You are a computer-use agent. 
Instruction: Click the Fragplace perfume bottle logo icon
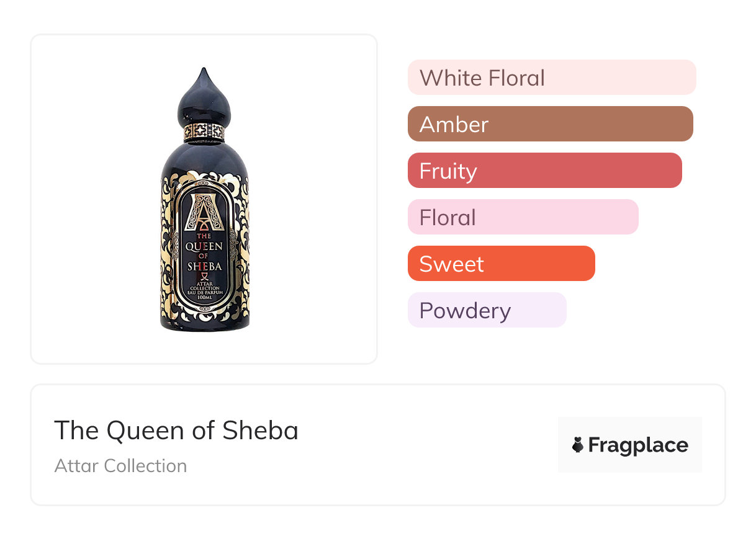(578, 445)
